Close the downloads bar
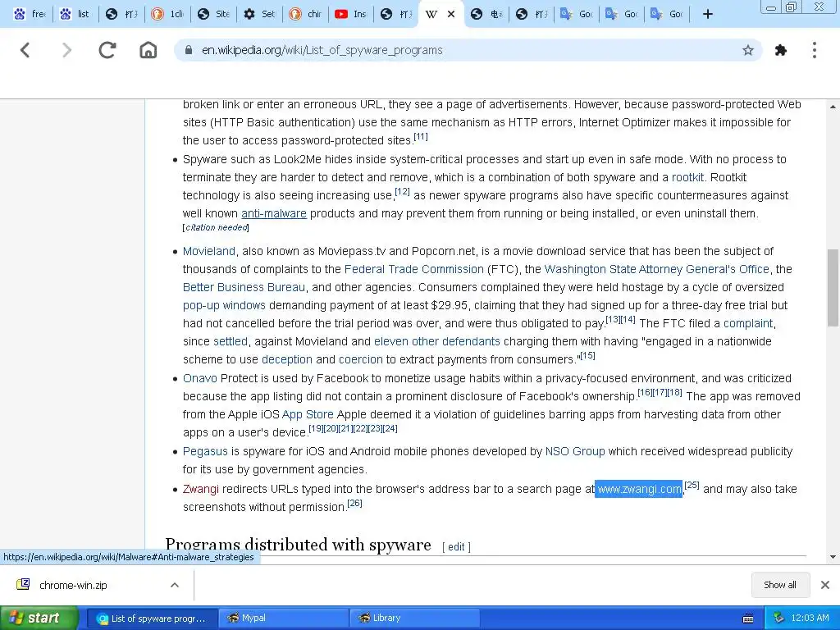The image size is (840, 630). coord(825,584)
